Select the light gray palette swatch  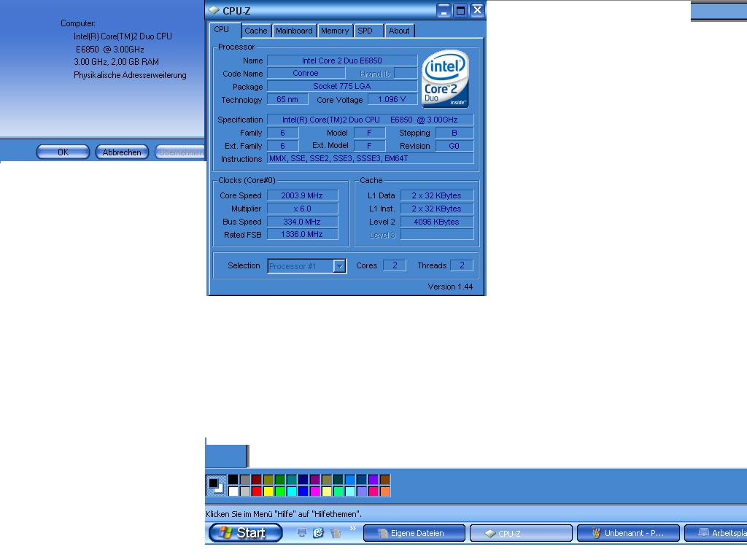click(x=245, y=491)
